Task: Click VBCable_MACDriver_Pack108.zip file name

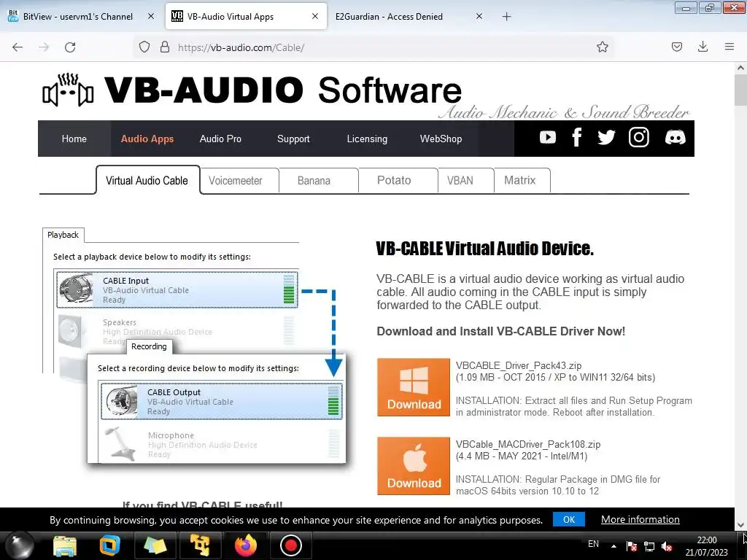Action: tap(528, 444)
